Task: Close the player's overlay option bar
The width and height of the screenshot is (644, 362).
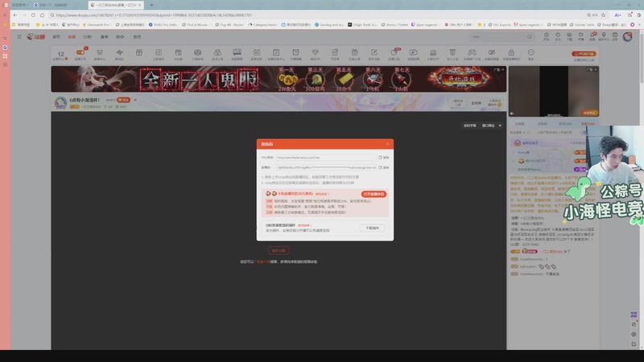Action: pyautogui.click(x=500, y=125)
